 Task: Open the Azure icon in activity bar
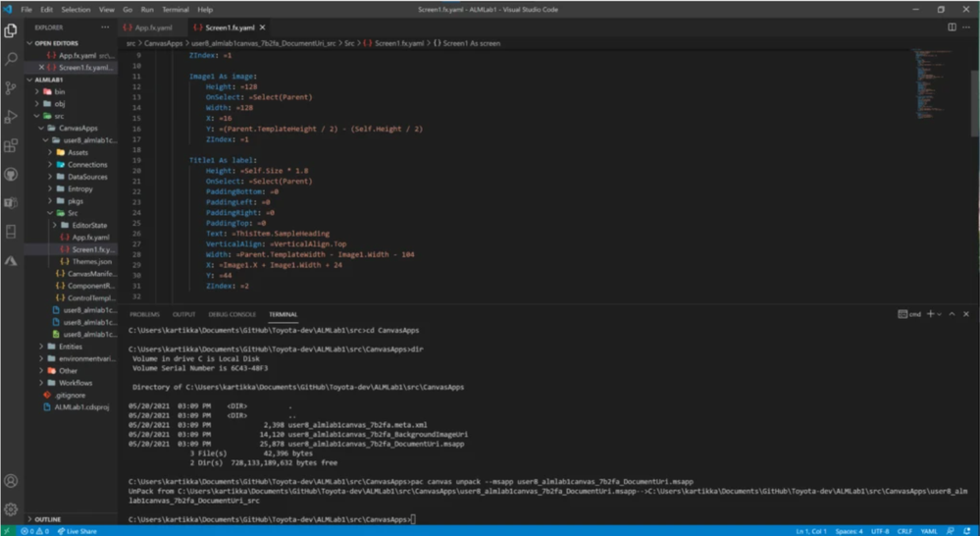[x=11, y=261]
